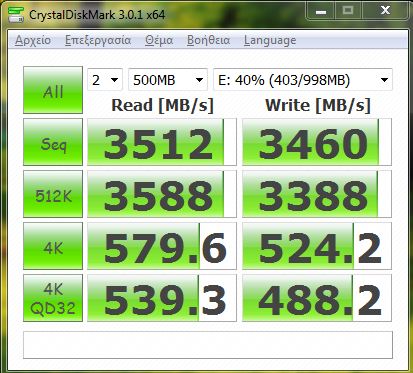Maximize the CrystalDiskMark window
Viewport: 413px width, 373px height.
click(x=348, y=11)
